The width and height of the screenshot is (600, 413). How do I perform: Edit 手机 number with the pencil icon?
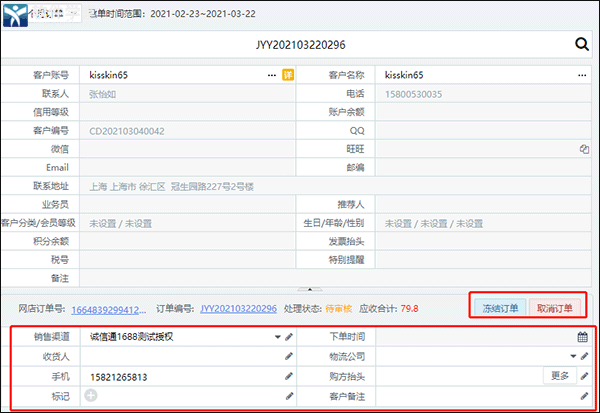click(289, 376)
